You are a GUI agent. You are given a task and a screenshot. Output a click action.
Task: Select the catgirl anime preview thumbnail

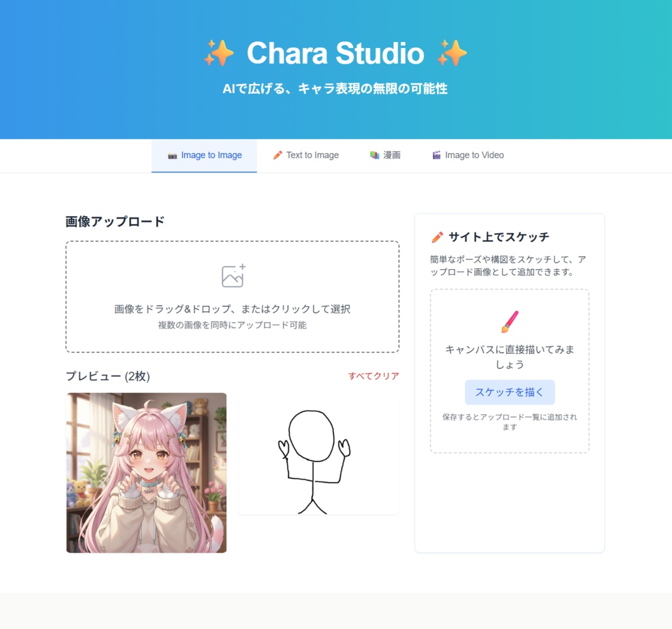coord(146,473)
